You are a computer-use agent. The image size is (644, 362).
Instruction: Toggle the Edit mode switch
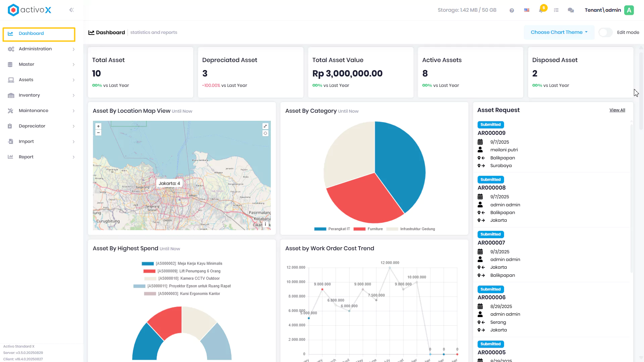[606, 33]
